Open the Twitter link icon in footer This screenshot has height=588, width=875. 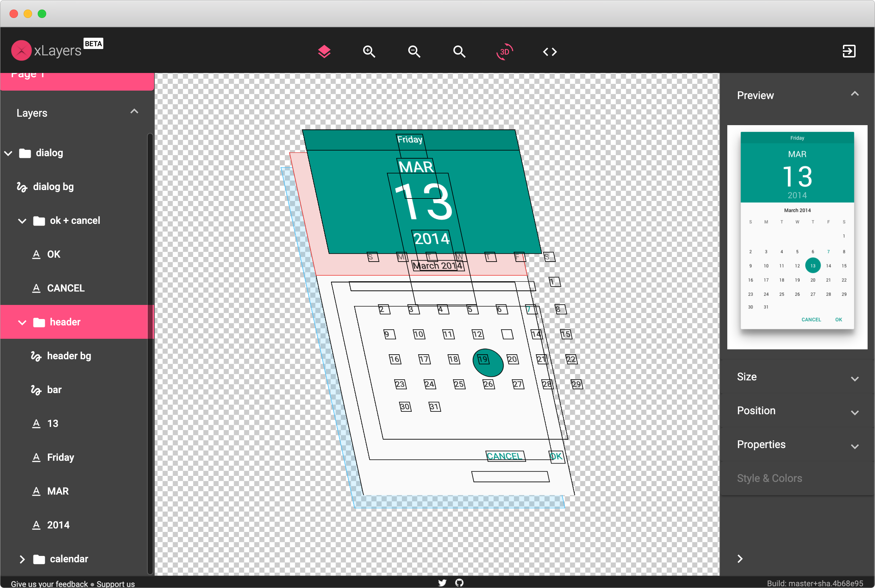pyautogui.click(x=442, y=582)
